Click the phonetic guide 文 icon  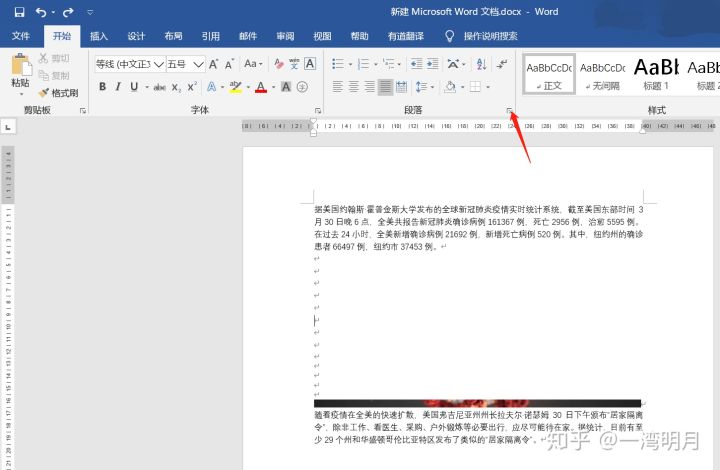[294, 64]
